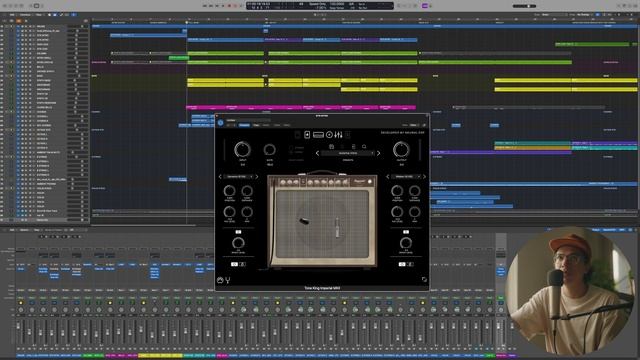
Task: Open the MIDI settings icon at plugin bottom
Action: tap(220, 280)
